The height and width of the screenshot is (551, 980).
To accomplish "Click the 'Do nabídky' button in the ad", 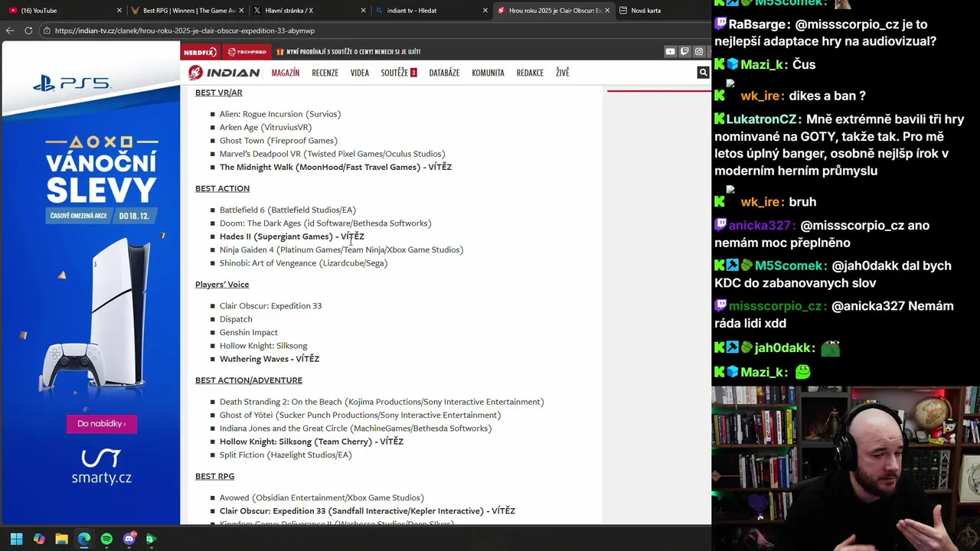I will [x=101, y=423].
